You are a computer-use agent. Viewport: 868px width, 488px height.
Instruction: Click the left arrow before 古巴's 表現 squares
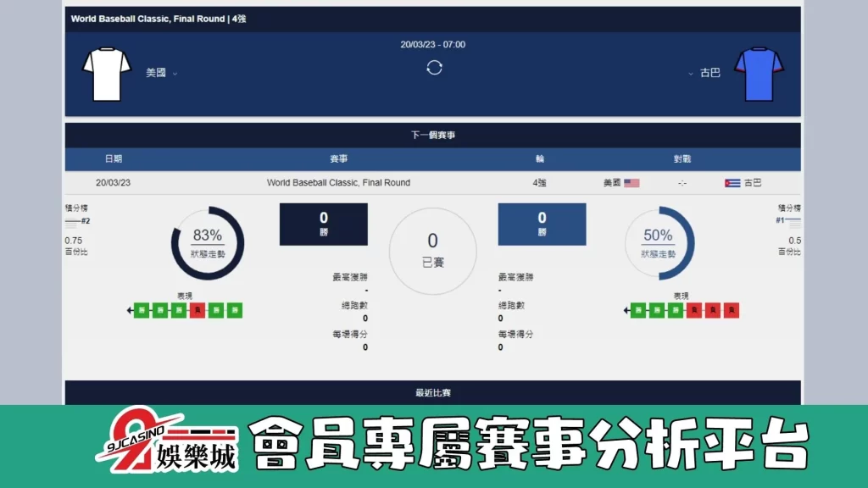click(626, 311)
